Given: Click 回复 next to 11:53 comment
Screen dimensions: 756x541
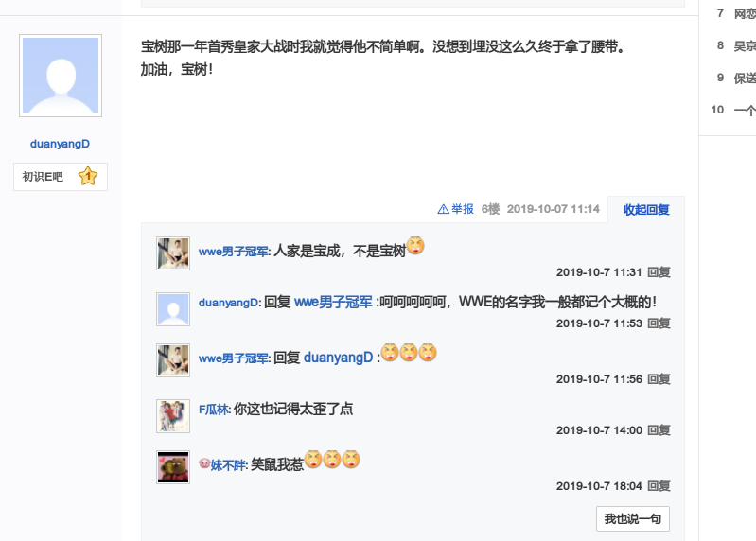Looking at the screenshot, I should [659, 323].
